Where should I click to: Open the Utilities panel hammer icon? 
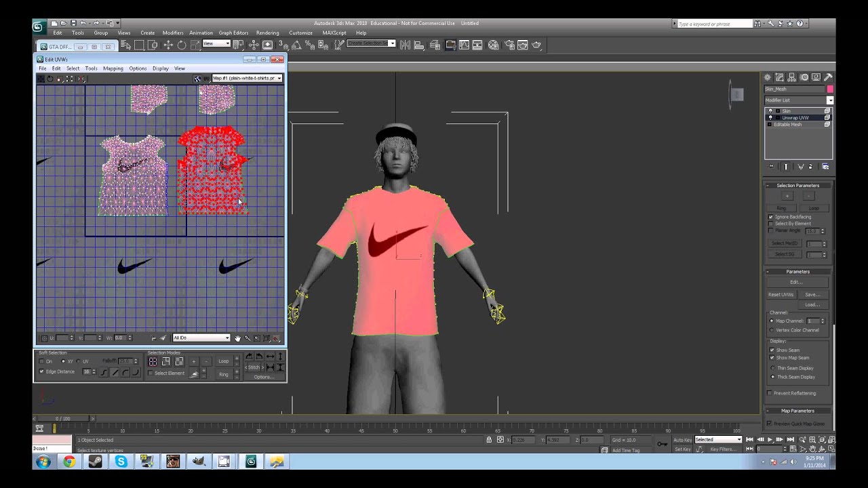828,77
